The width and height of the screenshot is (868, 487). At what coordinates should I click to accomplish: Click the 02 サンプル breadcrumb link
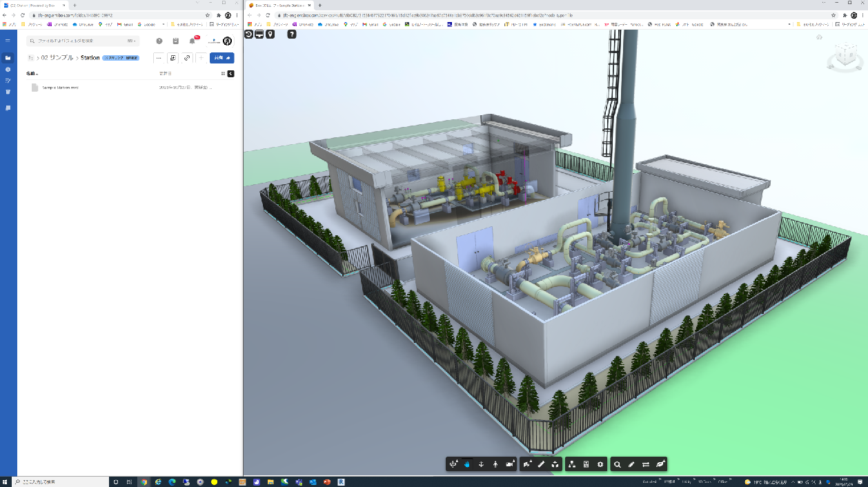coord(56,58)
